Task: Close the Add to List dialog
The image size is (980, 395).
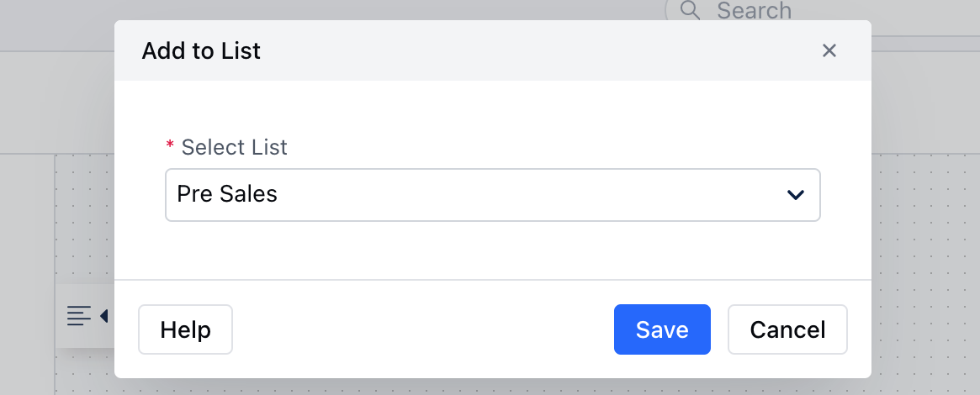Action: tap(829, 50)
